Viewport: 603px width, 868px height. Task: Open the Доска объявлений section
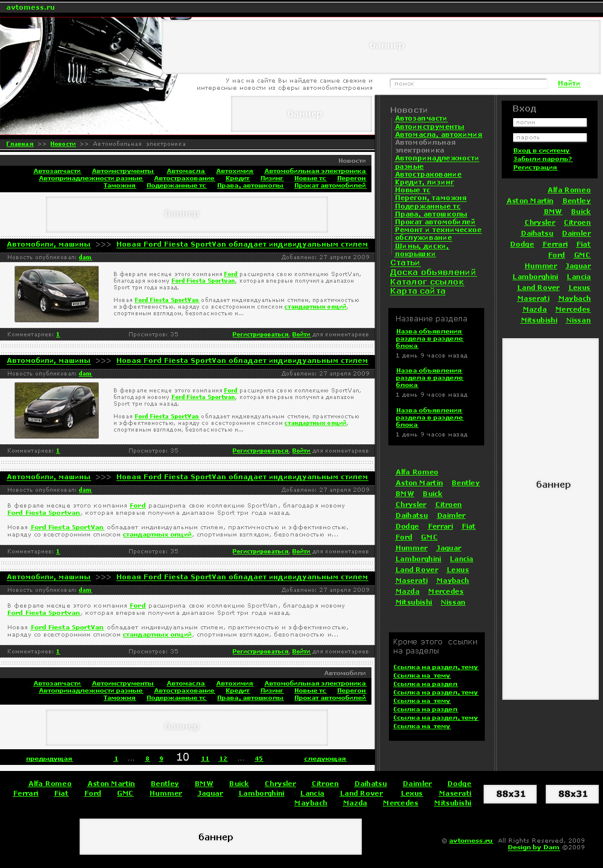433,272
